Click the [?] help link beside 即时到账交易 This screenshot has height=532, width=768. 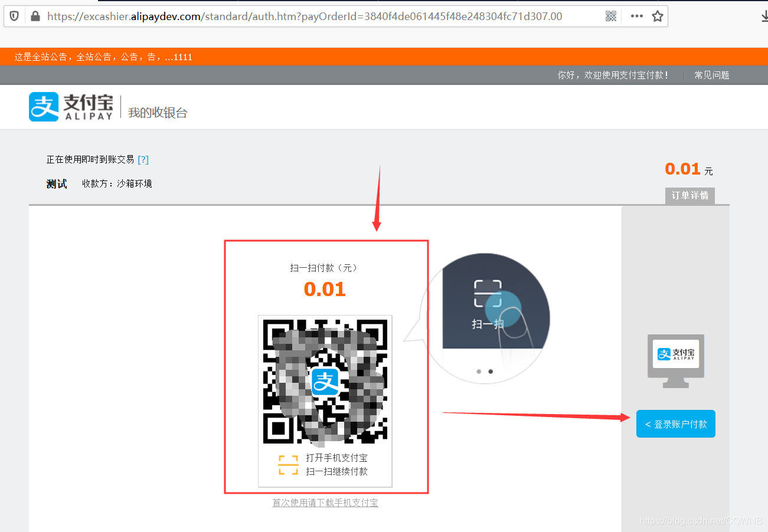(143, 160)
